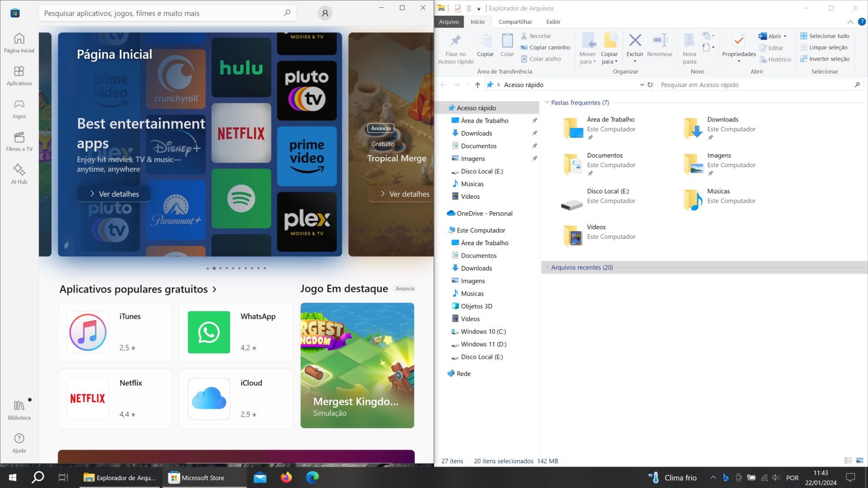
Task: Open the address bar dropdown arrow
Action: tap(643, 85)
